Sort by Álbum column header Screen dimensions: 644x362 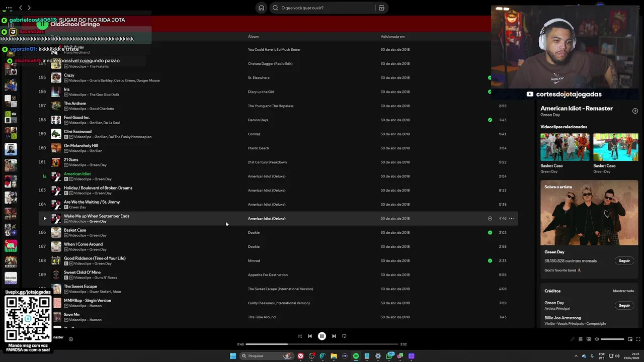click(x=253, y=36)
